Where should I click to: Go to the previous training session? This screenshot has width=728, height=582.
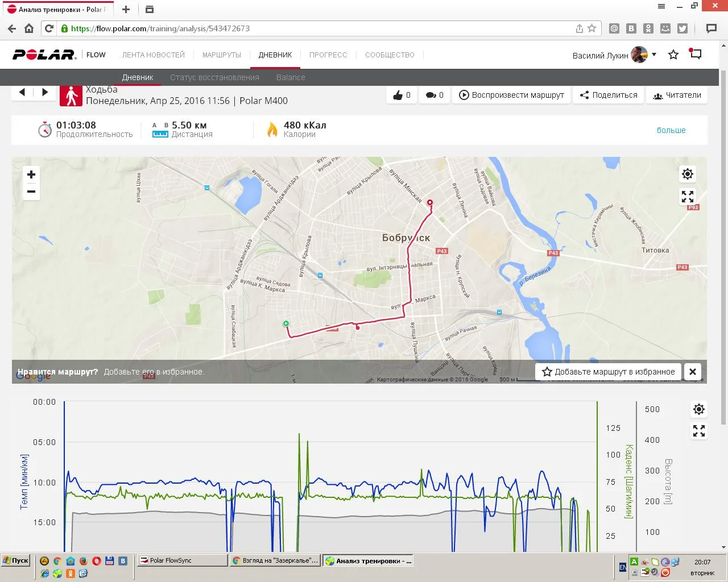coord(22,92)
